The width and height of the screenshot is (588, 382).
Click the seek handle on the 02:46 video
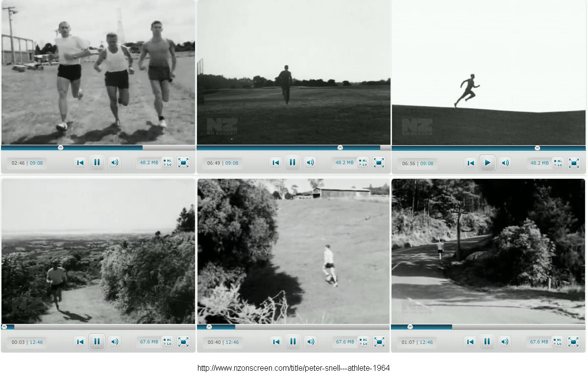tap(60, 147)
